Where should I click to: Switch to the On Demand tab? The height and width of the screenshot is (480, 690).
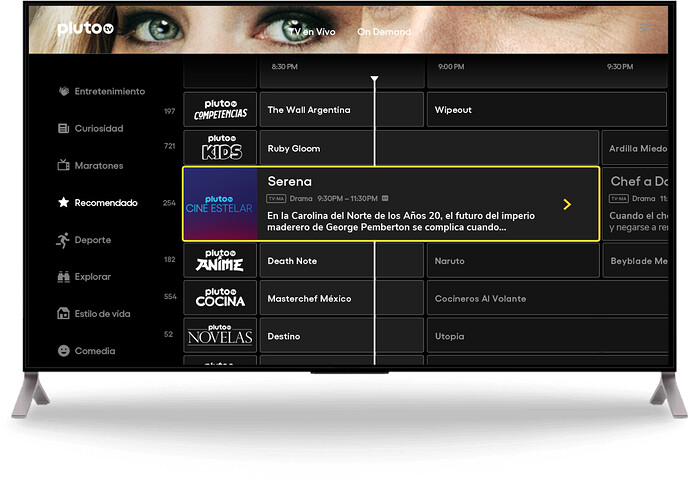(x=384, y=32)
